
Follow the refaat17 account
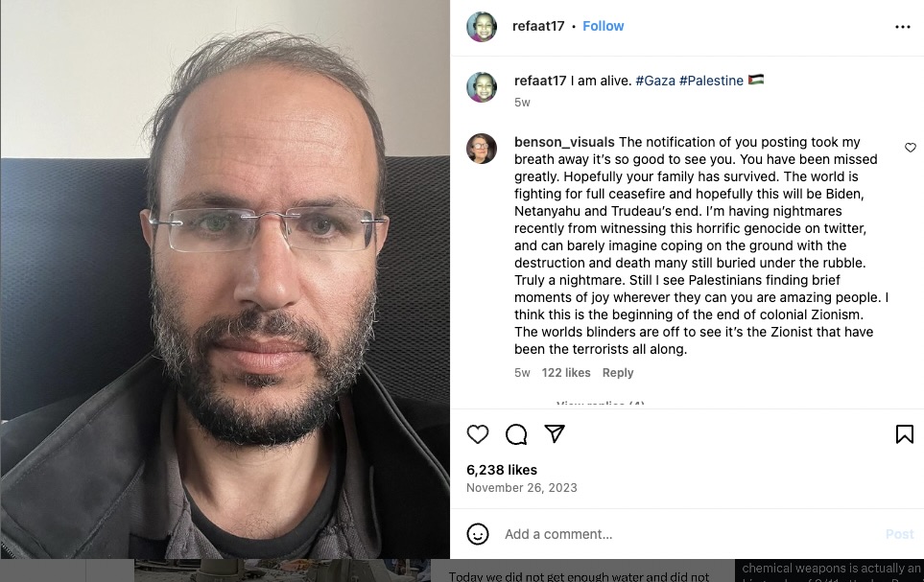(x=603, y=26)
